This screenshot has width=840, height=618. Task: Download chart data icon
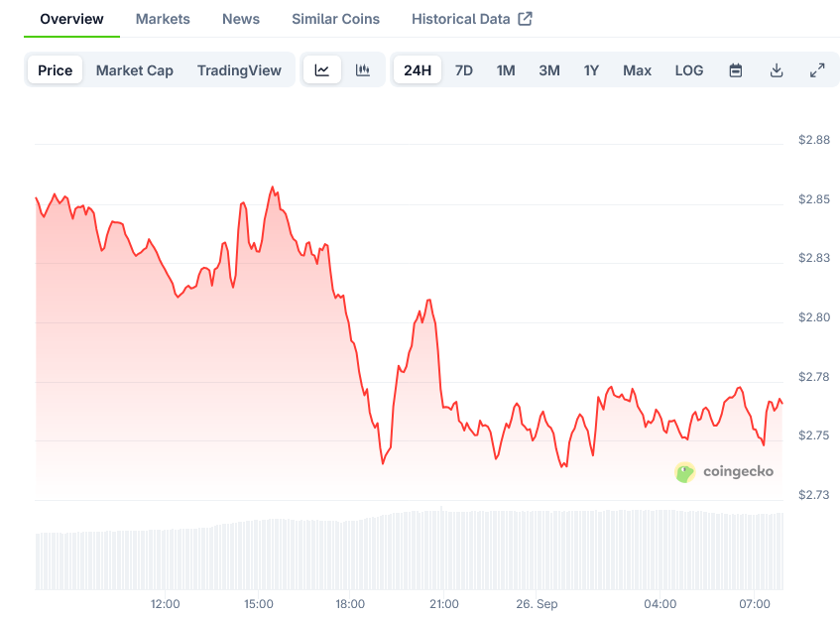click(777, 70)
